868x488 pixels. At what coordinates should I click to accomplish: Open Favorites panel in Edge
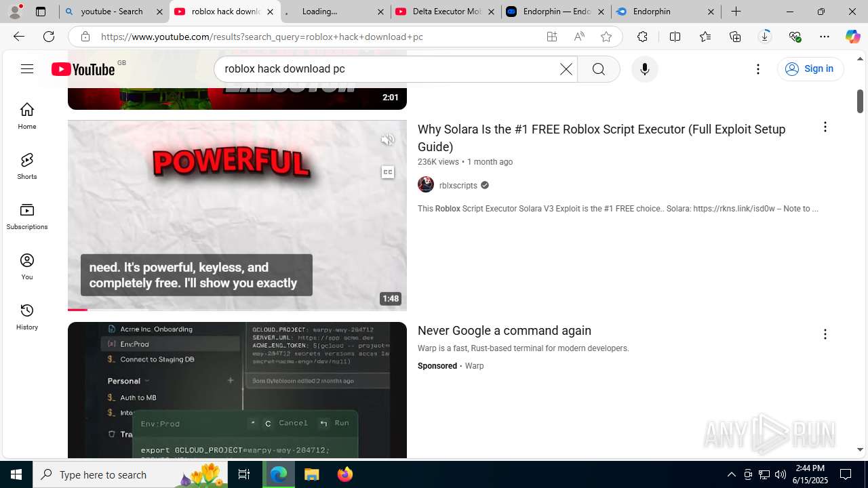click(x=705, y=37)
